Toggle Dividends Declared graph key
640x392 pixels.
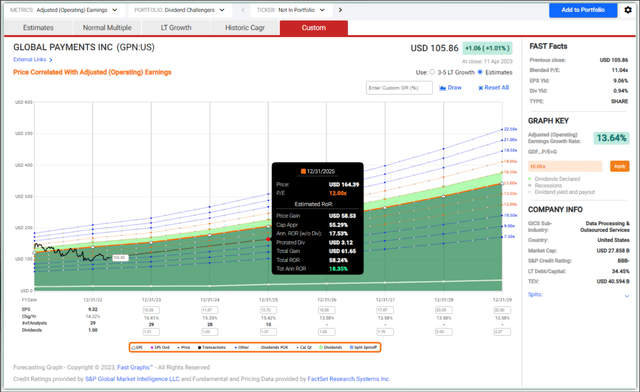[x=554, y=179]
